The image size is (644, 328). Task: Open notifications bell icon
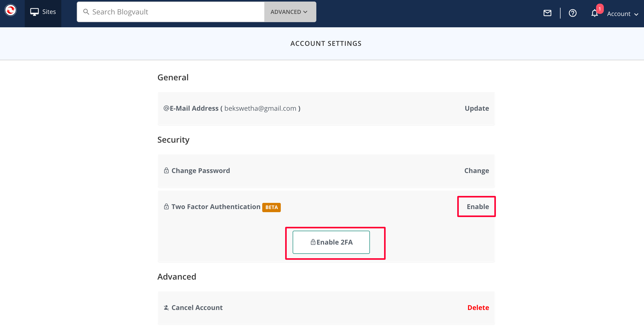[595, 13]
